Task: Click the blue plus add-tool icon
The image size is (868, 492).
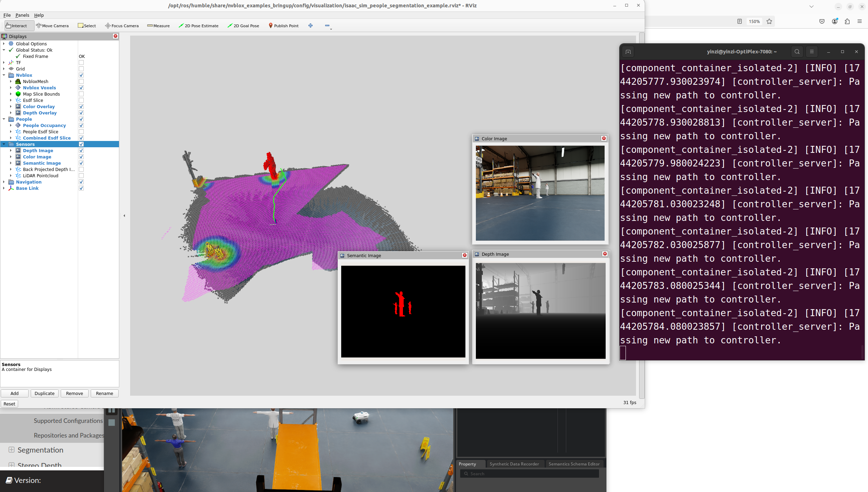Action: [x=310, y=25]
